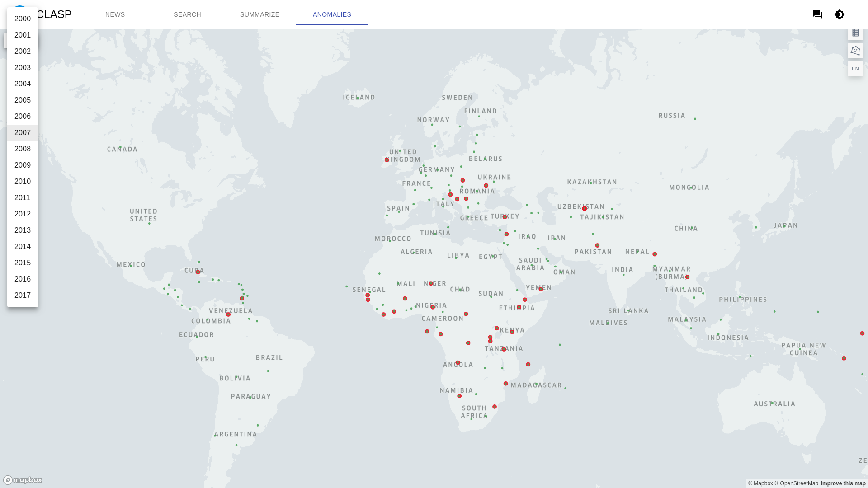The height and width of the screenshot is (488, 868).
Task: Pick 2017 from year dropdown
Action: 23,296
